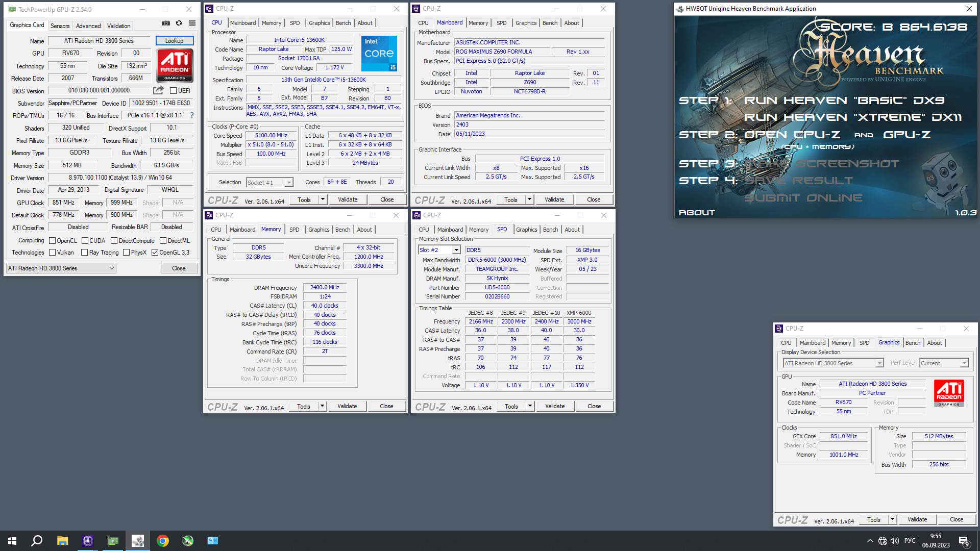Expand Tools dropdown arrow in CPU-Z SPD window

pos(530,406)
